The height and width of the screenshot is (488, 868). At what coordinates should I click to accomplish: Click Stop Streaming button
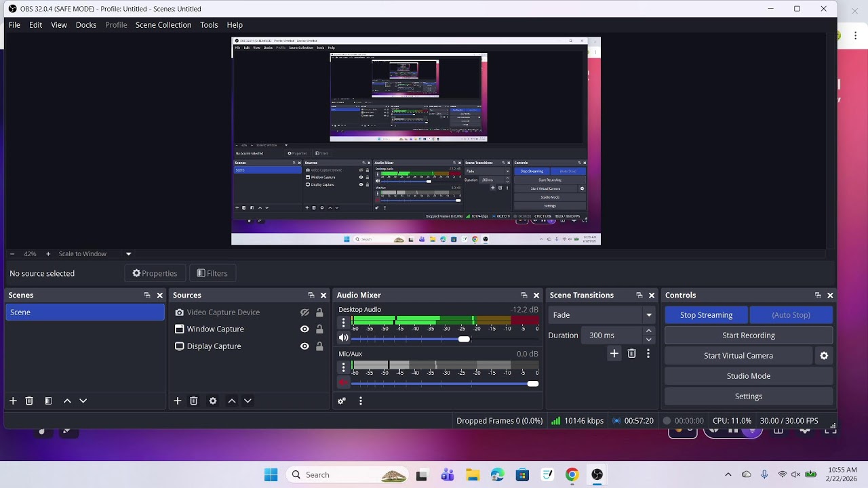click(x=706, y=314)
